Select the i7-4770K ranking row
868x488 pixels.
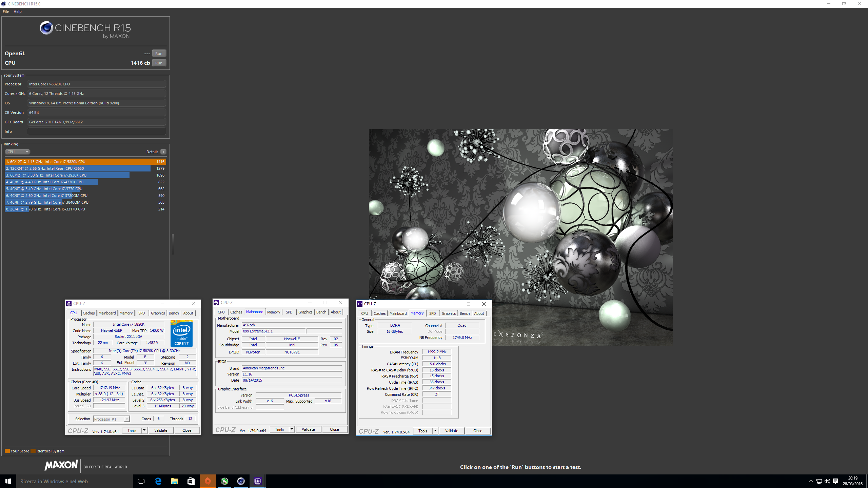pyautogui.click(x=85, y=182)
